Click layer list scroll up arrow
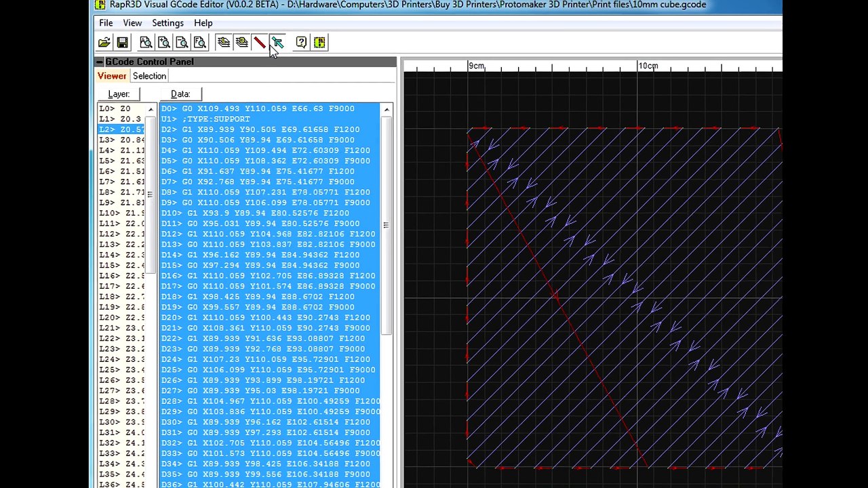868x488 pixels. pyautogui.click(x=151, y=109)
